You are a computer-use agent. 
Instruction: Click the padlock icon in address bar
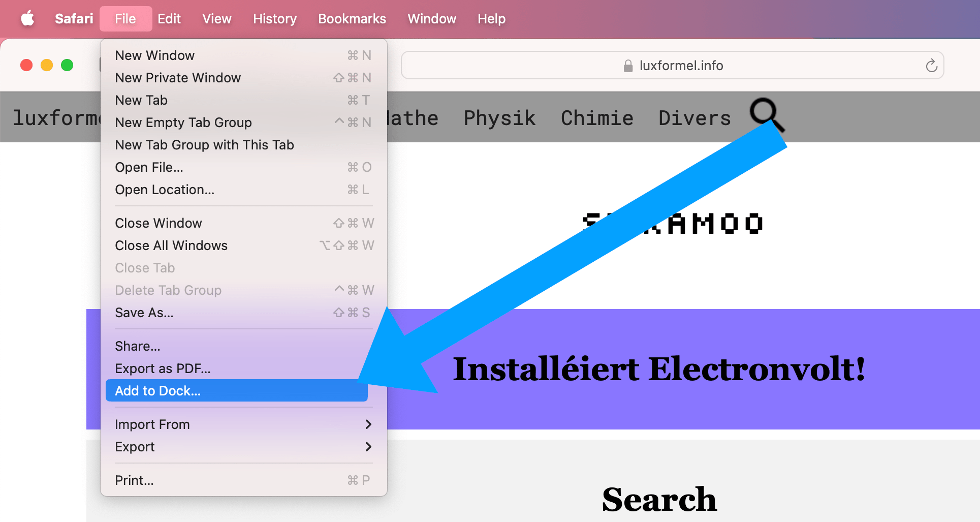[x=628, y=66]
